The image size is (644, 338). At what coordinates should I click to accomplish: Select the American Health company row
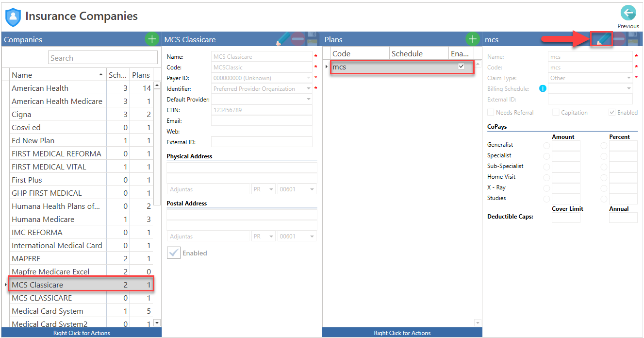click(81, 88)
